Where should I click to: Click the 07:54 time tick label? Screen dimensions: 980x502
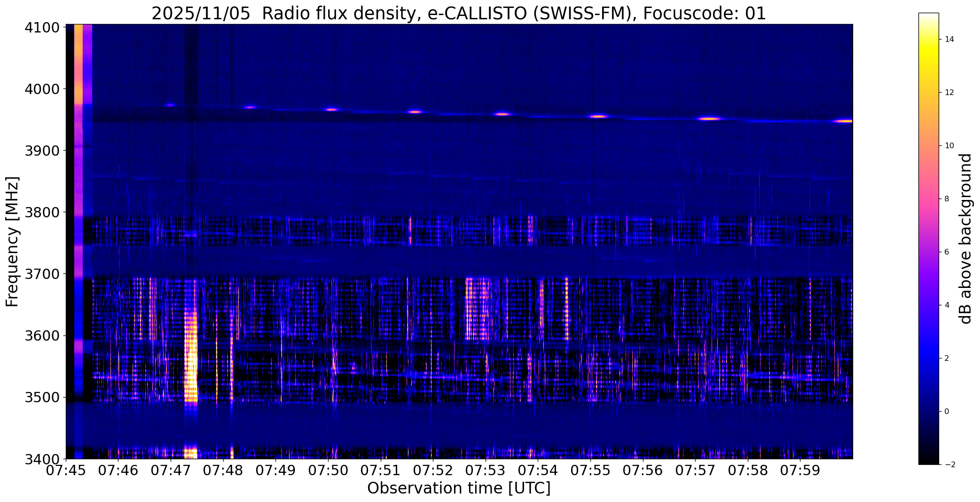point(538,470)
